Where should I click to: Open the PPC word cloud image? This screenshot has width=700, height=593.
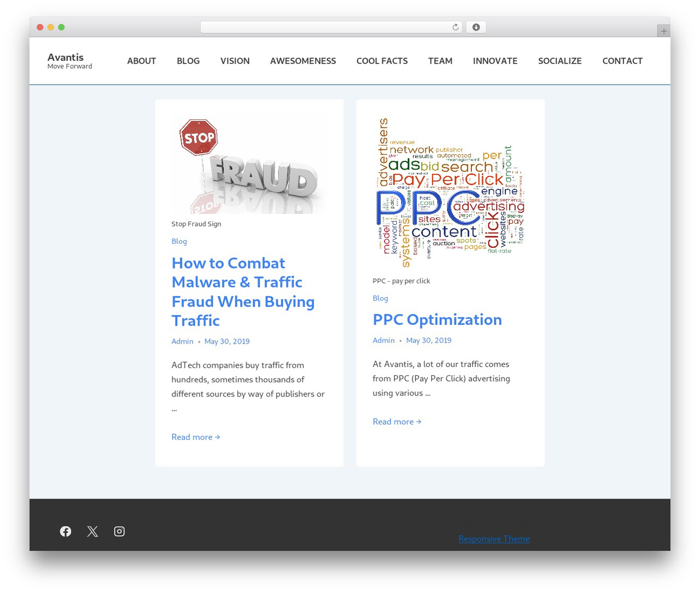tap(451, 193)
